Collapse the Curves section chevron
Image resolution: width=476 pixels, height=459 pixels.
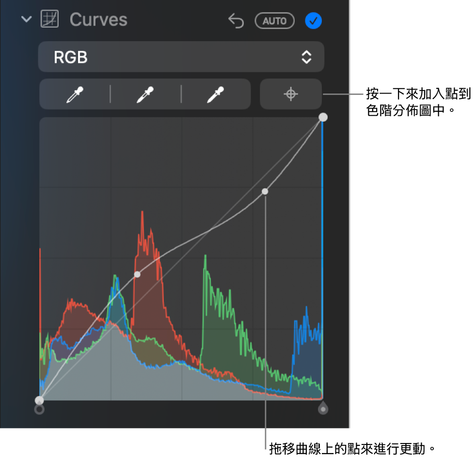[26, 19]
